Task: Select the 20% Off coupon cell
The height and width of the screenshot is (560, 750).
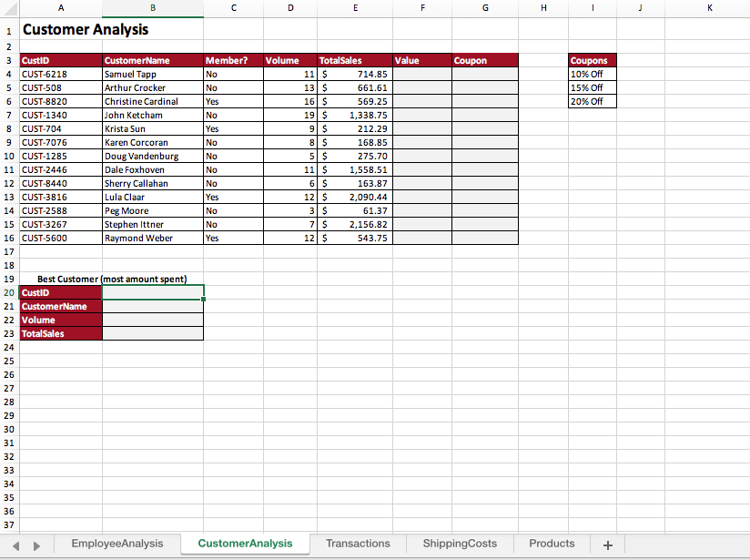Action: pos(593,101)
